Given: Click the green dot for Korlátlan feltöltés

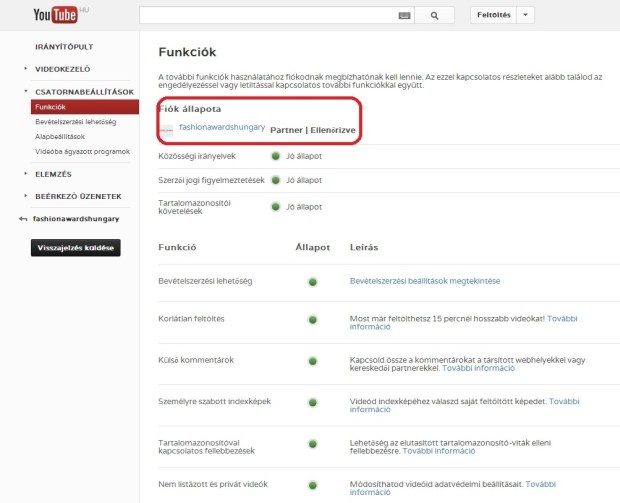Looking at the screenshot, I should (312, 320).
